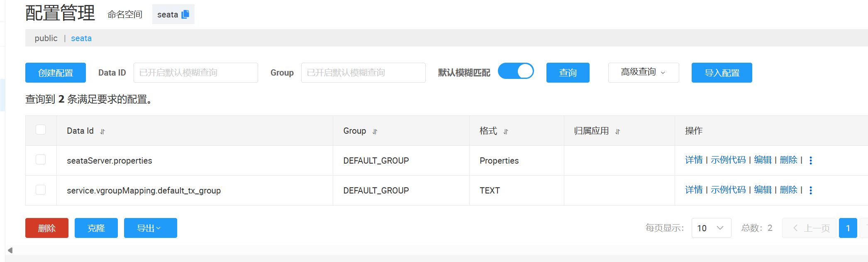
Task: Open more actions for service.vgroupMapping.default_tx_group row
Action: [811, 190]
